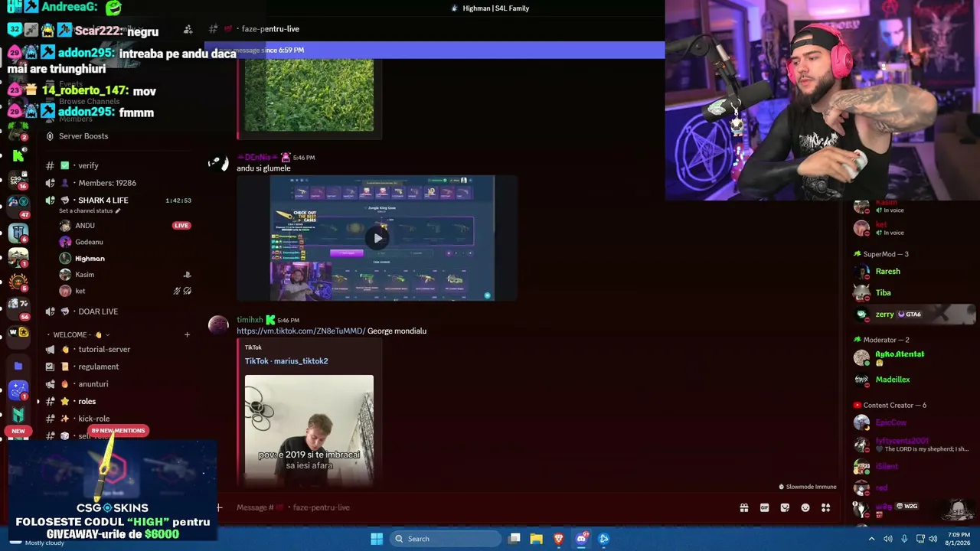Screen dimensions: 980x551
Task: Open the emoji picker
Action: (x=805, y=507)
